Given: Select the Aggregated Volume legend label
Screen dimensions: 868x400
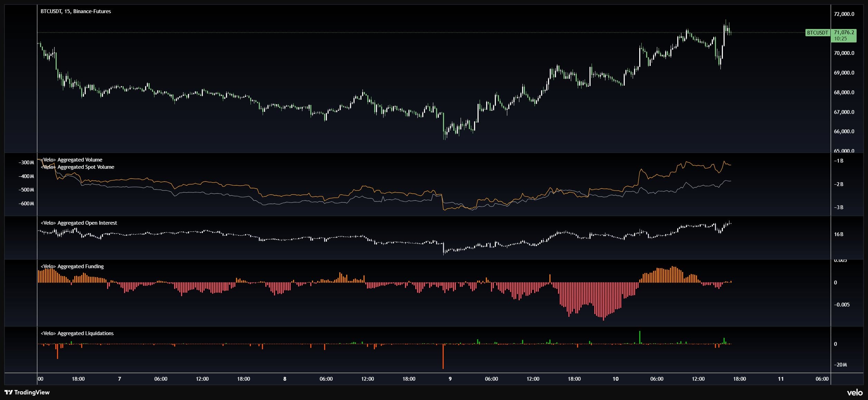Looking at the screenshot, I should coord(72,160).
